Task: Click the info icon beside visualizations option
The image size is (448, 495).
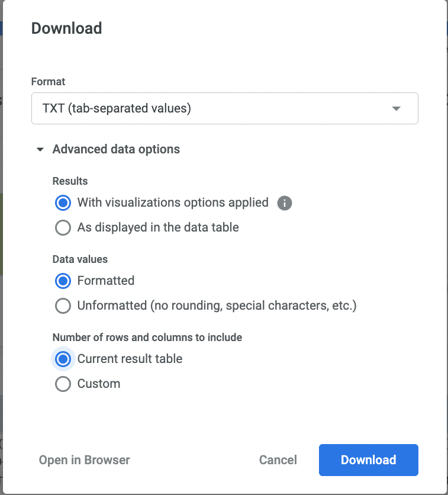Action: [285, 203]
